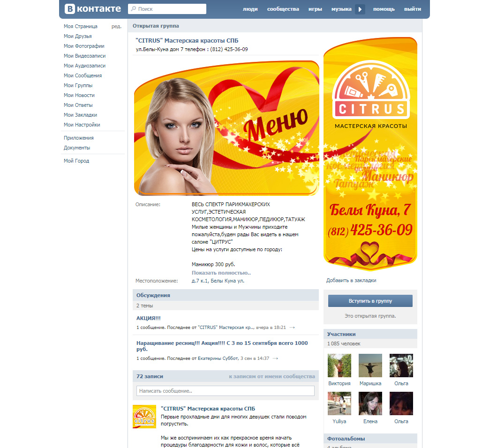Click Екатерины Суббот author link

[218, 358]
